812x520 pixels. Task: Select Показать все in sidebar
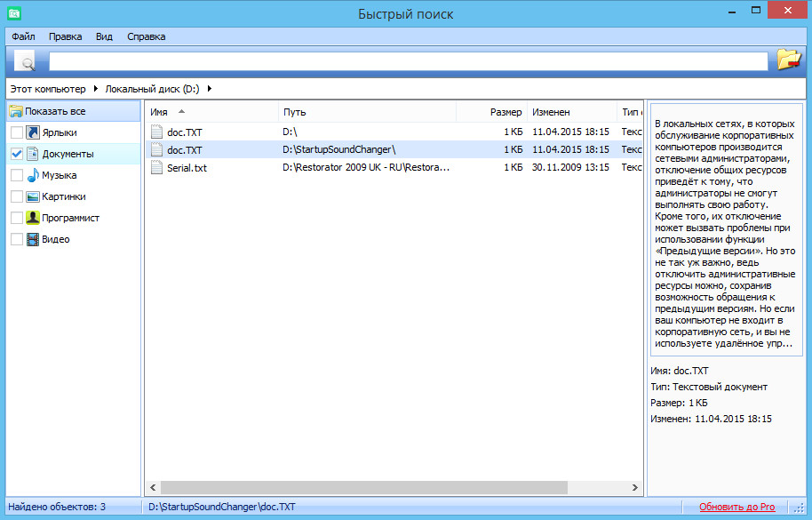[73, 111]
